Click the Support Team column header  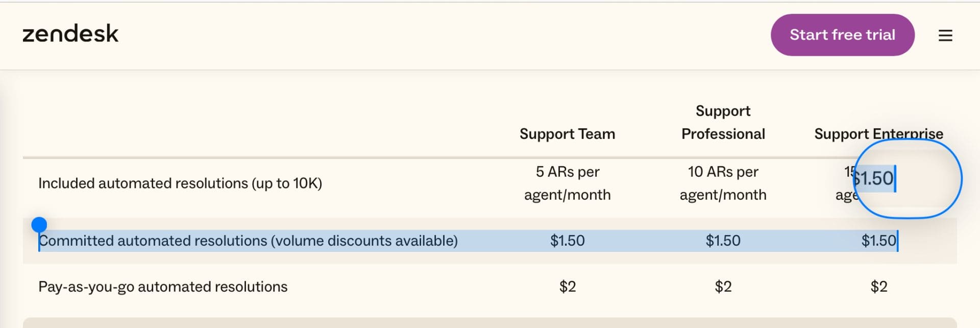[x=567, y=134]
